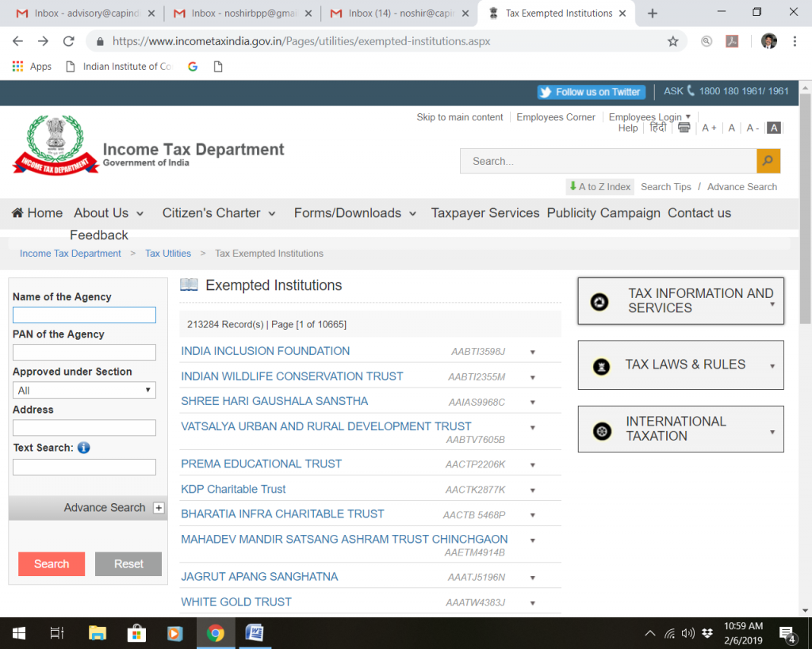Open the Forms/Downloads menu

tap(349, 213)
